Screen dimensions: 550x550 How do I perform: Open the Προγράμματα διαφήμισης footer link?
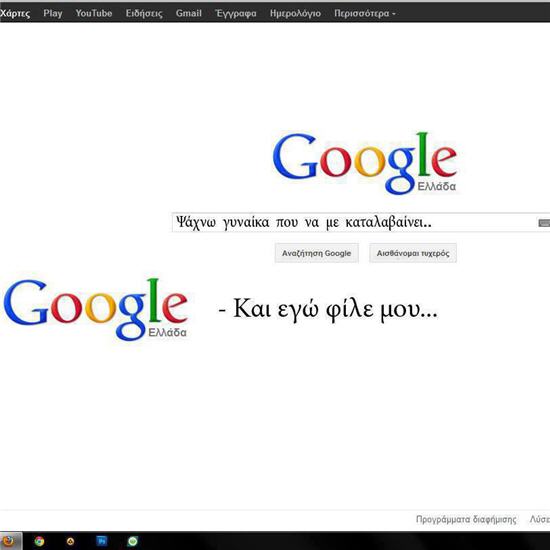466,519
